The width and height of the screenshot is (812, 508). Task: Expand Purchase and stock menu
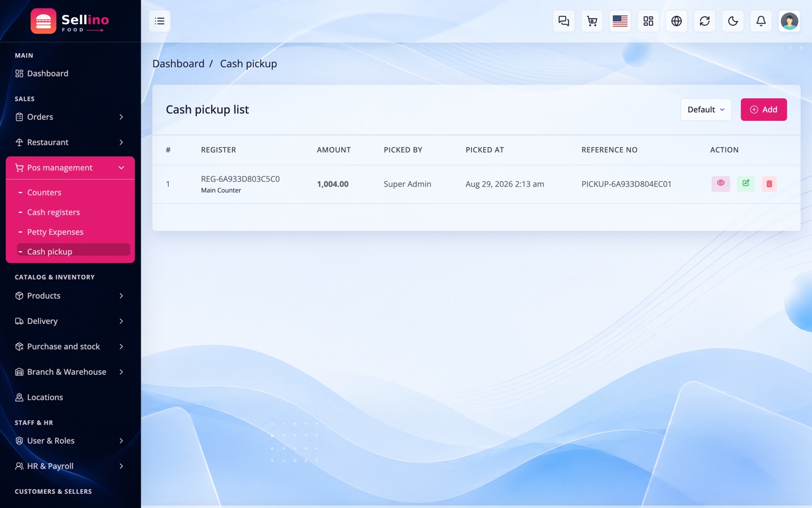[x=70, y=347]
